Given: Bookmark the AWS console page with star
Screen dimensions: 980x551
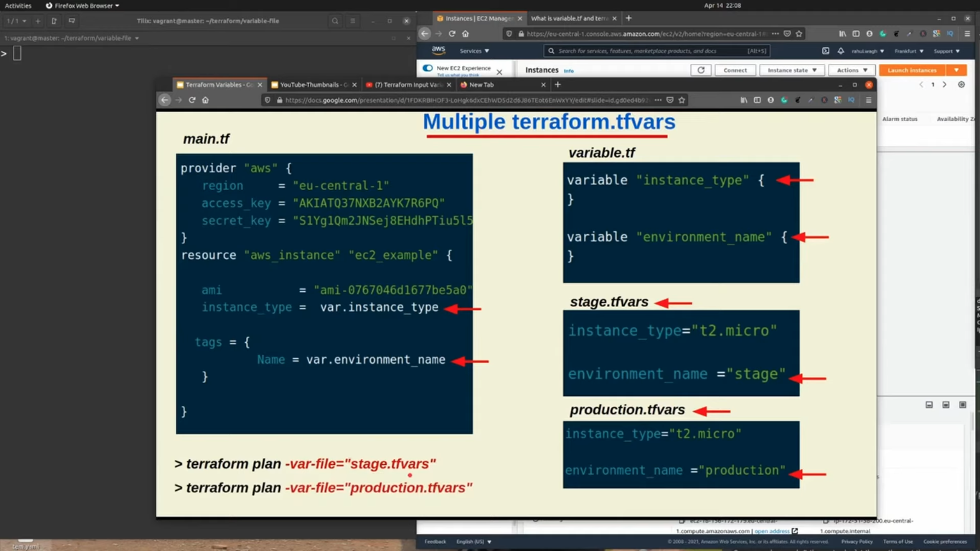Looking at the screenshot, I should coord(799,34).
